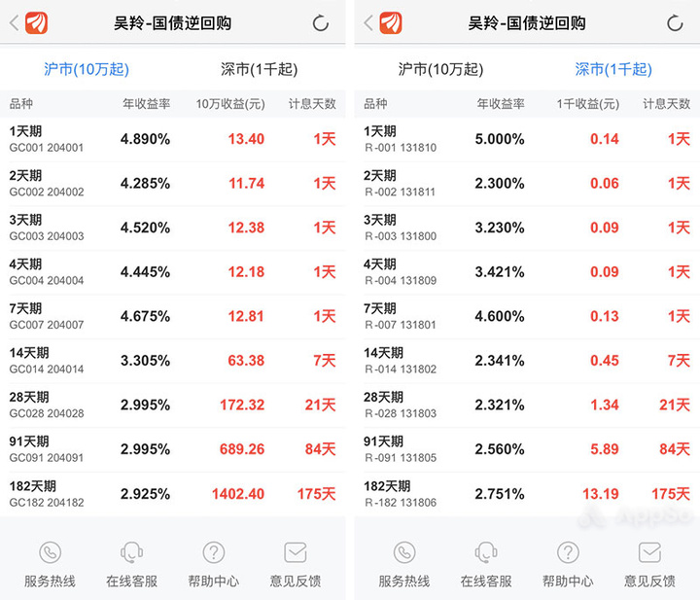Image resolution: width=700 pixels, height=600 pixels.
Task: Open 意见反馈 envelope icon in left panel
Action: coord(296,552)
